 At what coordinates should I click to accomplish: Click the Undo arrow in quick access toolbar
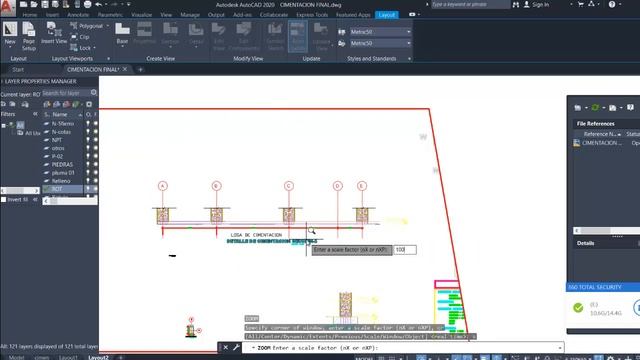coord(98,4)
